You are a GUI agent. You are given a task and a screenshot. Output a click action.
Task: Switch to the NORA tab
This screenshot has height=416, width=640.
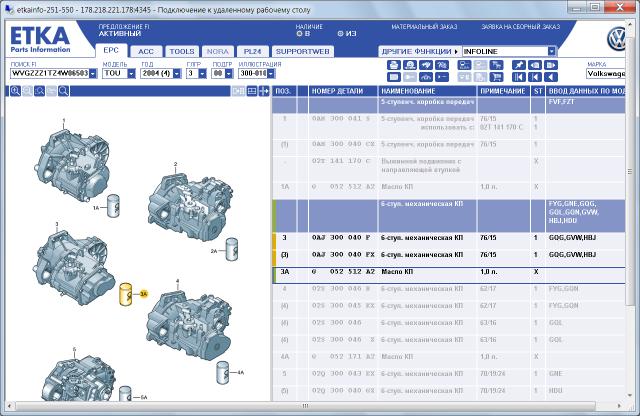[x=218, y=51]
